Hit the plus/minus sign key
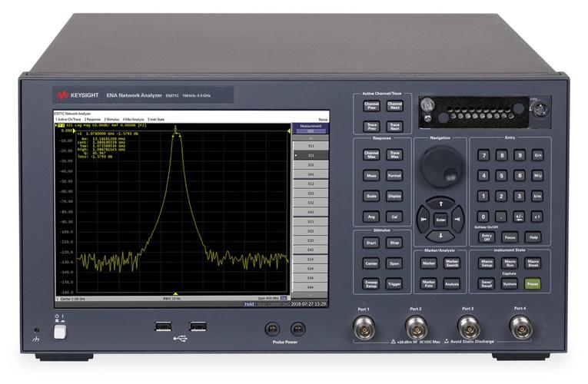The image size is (588, 384). pos(520,217)
